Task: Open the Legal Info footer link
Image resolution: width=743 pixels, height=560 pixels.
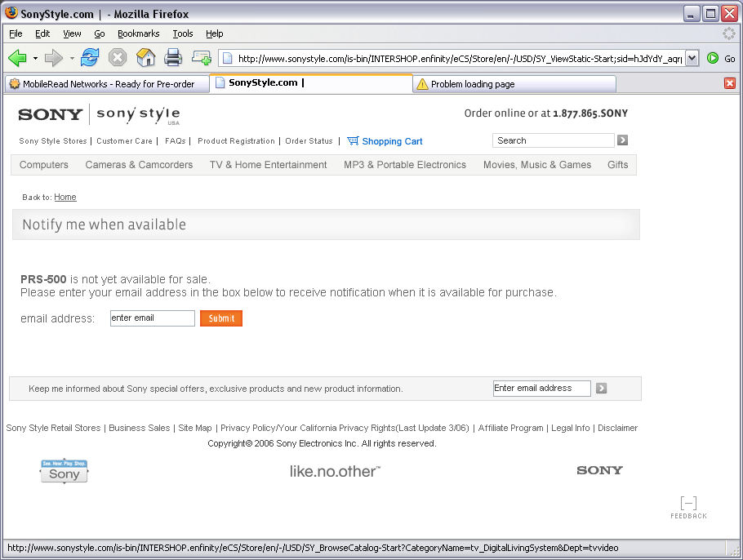Action: (x=571, y=428)
